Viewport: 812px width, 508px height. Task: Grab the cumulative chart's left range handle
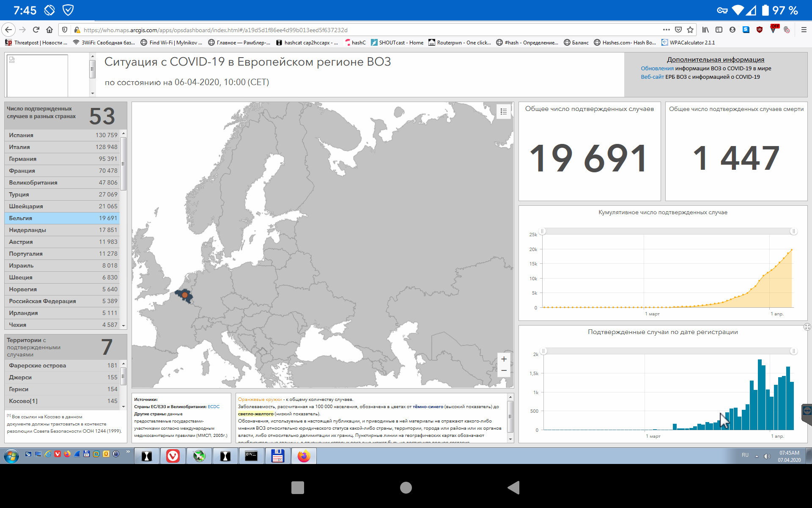(x=543, y=231)
